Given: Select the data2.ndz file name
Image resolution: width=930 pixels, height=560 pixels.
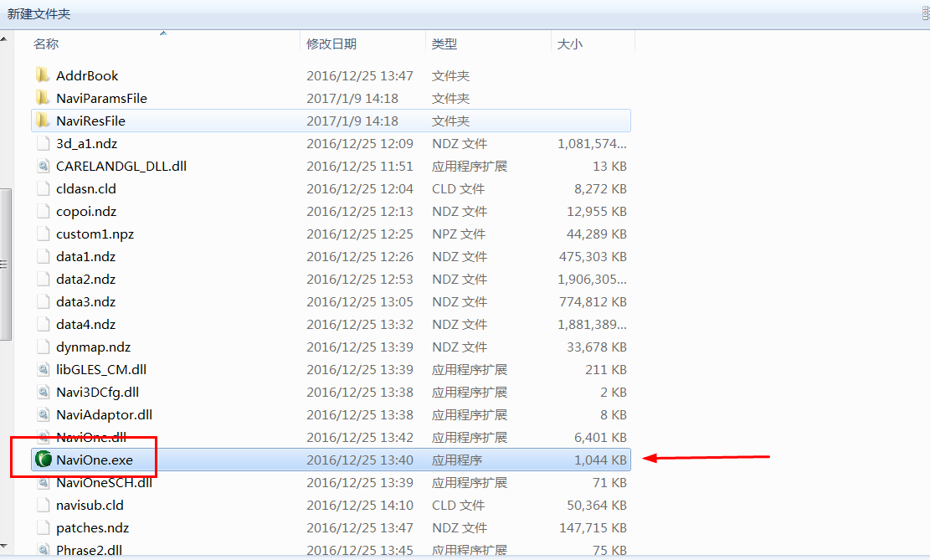Looking at the screenshot, I should tap(86, 279).
